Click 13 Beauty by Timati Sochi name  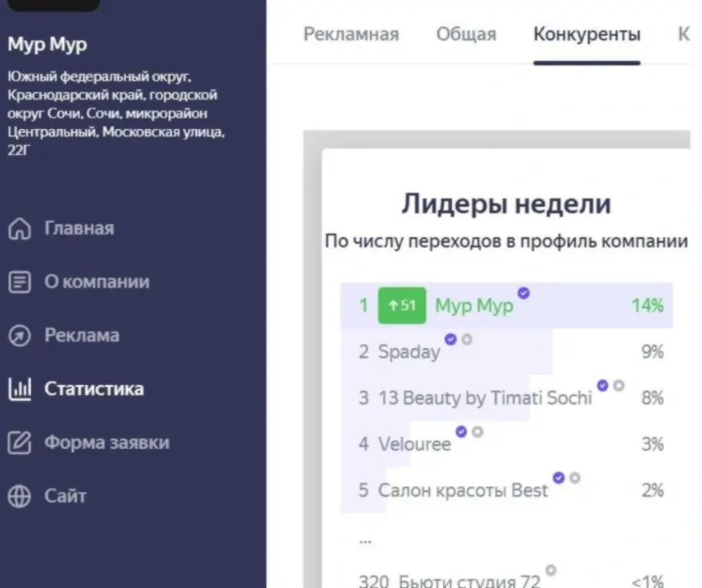click(485, 398)
